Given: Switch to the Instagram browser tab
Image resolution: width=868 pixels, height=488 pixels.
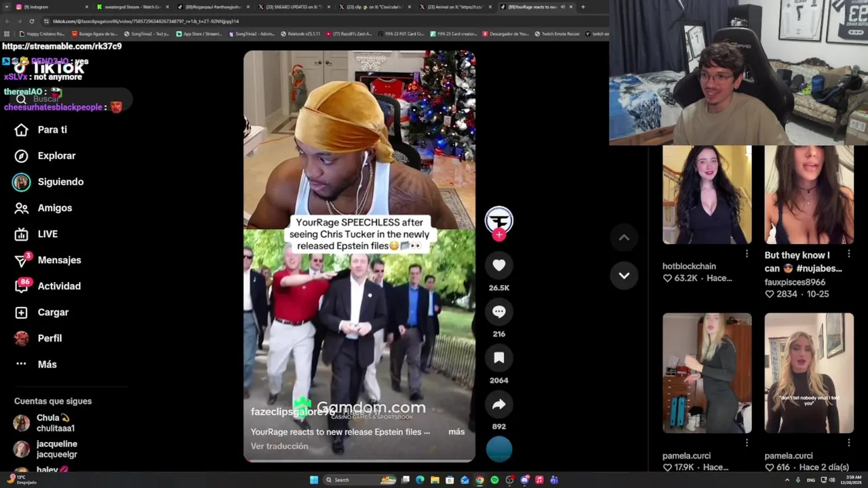Looking at the screenshot, I should coord(51,7).
